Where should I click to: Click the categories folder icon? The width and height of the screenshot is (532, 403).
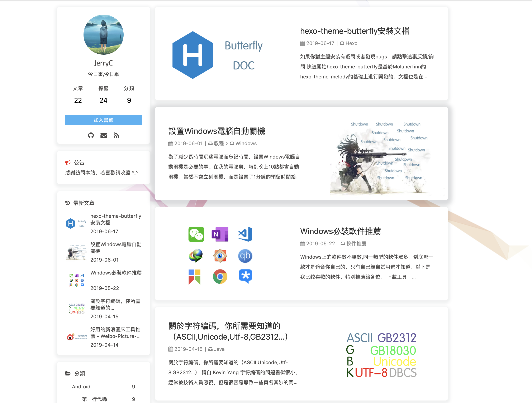click(68, 373)
